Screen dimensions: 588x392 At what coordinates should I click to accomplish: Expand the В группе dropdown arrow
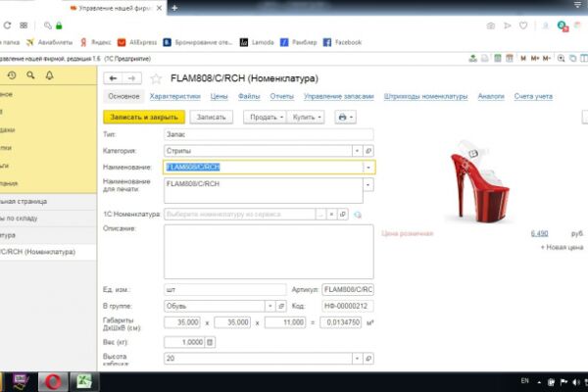(270, 306)
